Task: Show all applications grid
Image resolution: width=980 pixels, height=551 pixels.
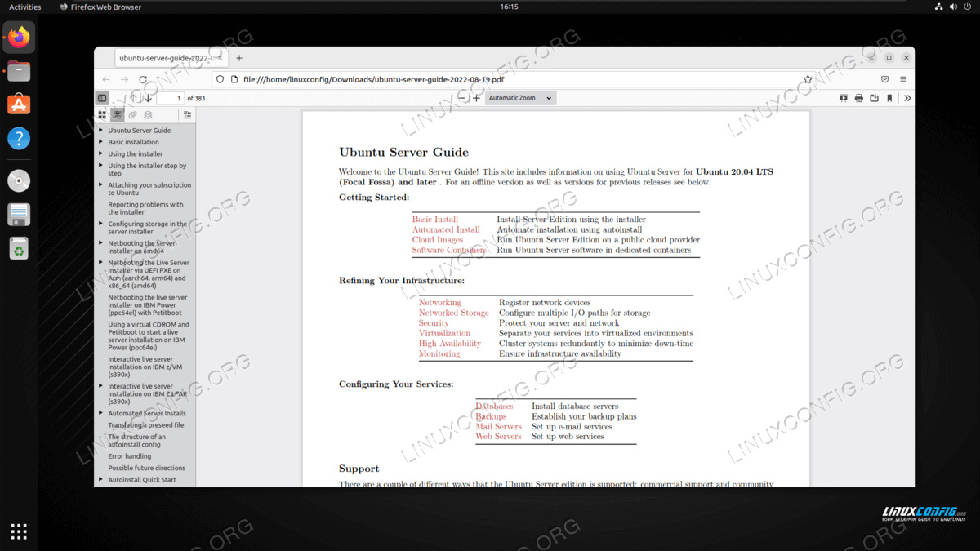Action: (19, 531)
